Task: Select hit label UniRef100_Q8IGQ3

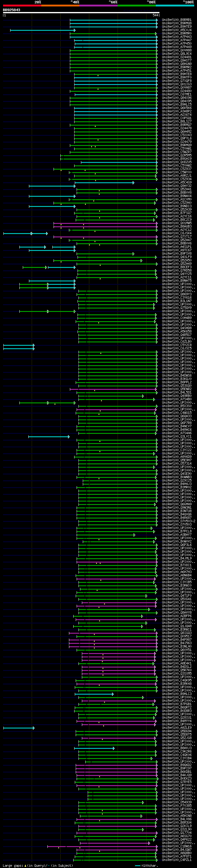Action: pos(176,633)
